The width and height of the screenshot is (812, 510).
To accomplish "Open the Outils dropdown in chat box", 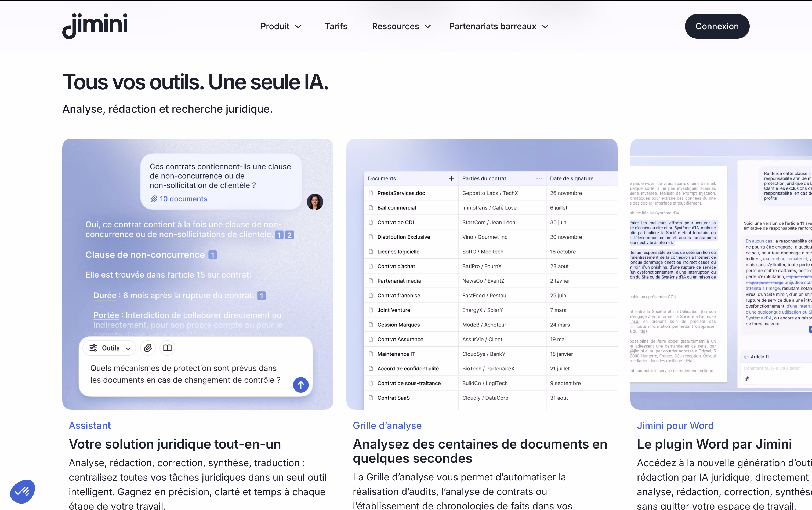I will pyautogui.click(x=110, y=348).
